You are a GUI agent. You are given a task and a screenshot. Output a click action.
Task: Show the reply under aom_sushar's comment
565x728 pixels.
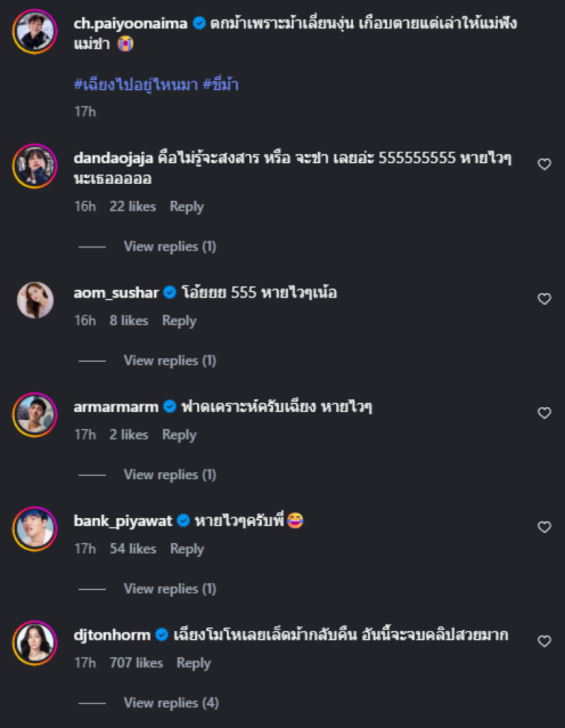click(169, 360)
